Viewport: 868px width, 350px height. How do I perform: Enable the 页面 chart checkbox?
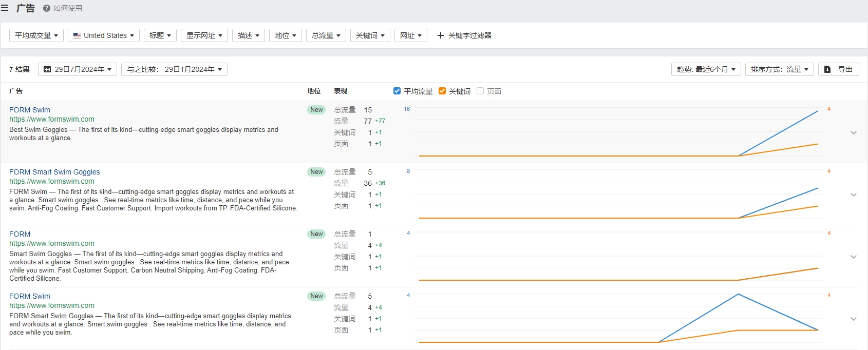coord(480,91)
